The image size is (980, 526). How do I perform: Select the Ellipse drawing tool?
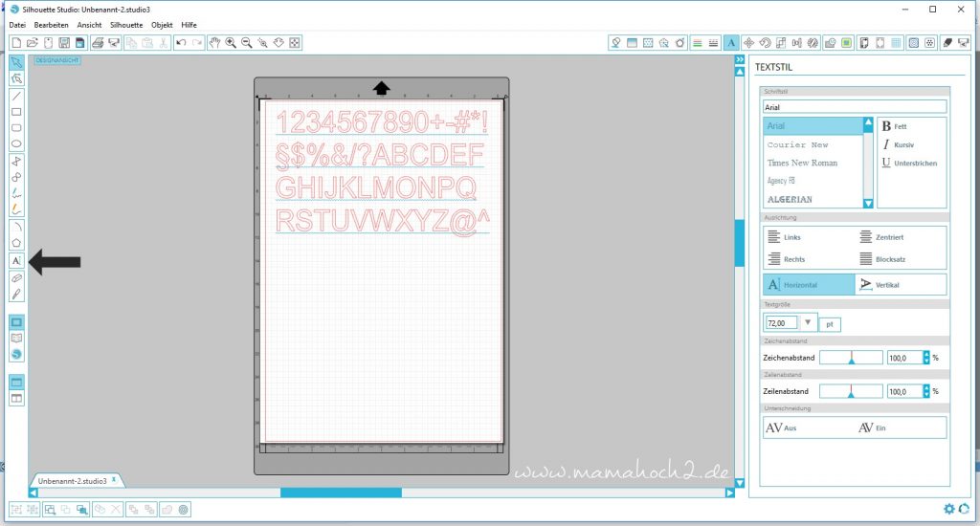click(16, 143)
